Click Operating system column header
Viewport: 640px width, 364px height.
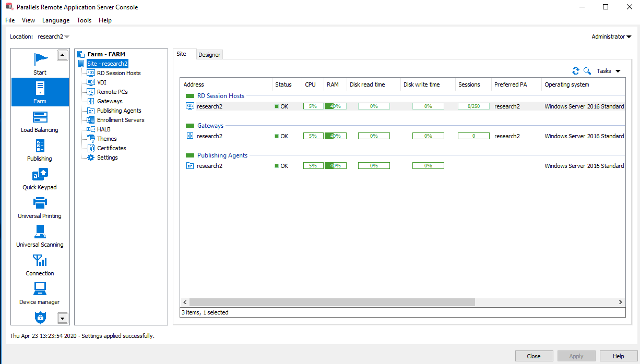pos(583,84)
